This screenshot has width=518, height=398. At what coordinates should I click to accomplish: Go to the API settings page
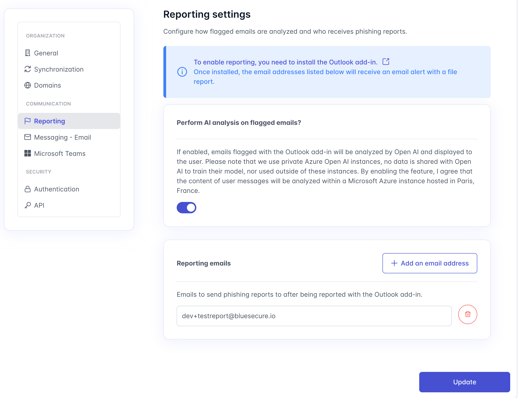pyautogui.click(x=69, y=205)
